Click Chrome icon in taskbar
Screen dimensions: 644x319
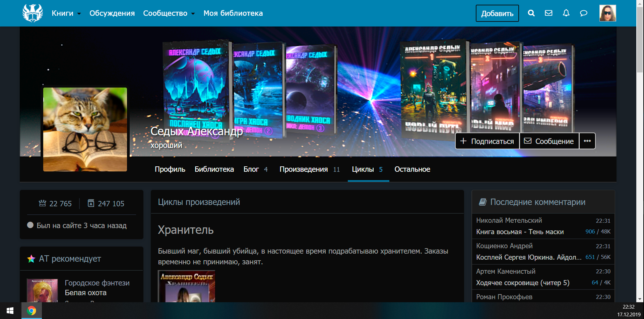click(31, 311)
